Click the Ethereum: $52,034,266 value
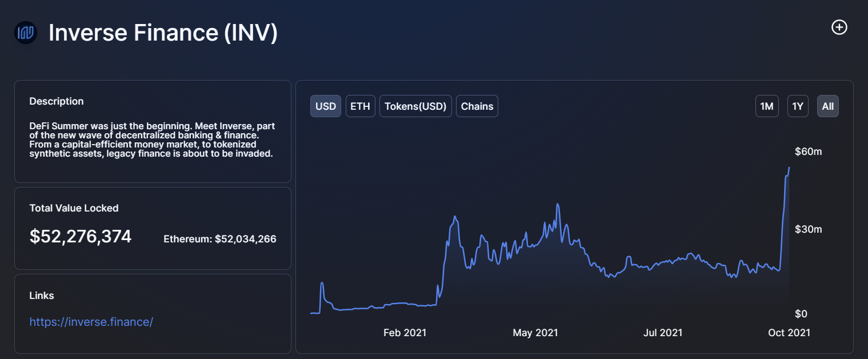The width and height of the screenshot is (868, 359). (x=220, y=239)
